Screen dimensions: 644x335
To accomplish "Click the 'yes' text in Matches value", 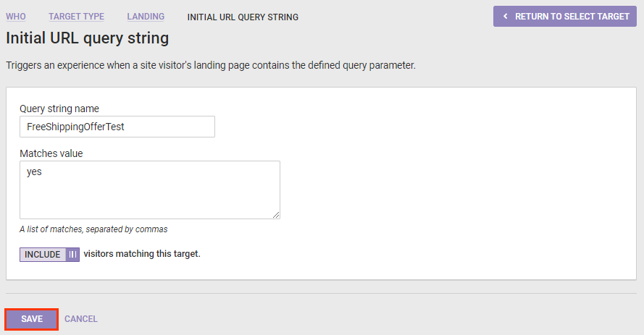I will [33, 172].
